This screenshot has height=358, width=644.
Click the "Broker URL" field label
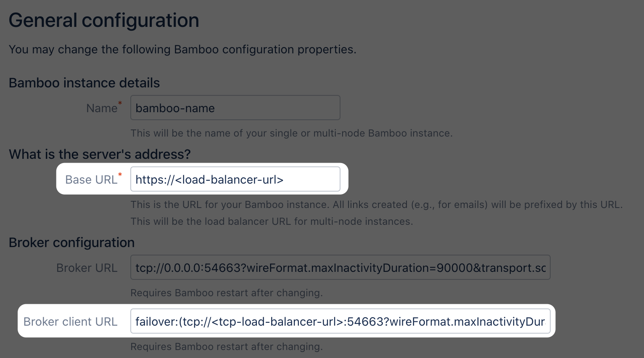tap(87, 268)
